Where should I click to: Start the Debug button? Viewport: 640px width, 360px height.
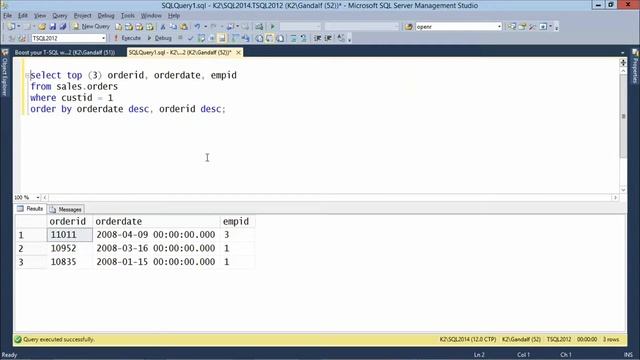click(160, 38)
